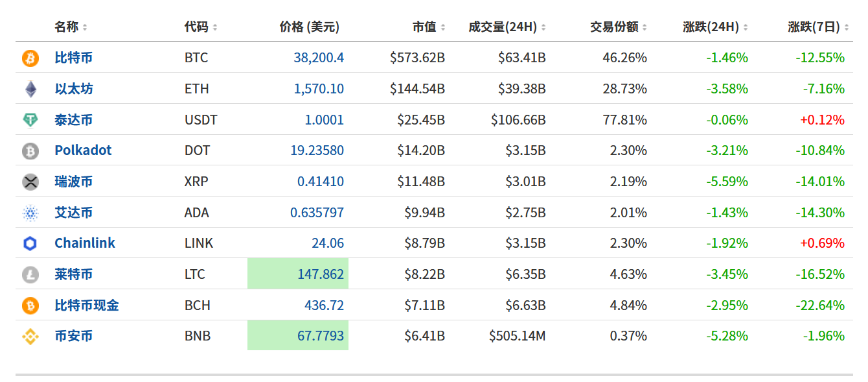
Task: Click the 0.37% trade share value
Action: [628, 336]
